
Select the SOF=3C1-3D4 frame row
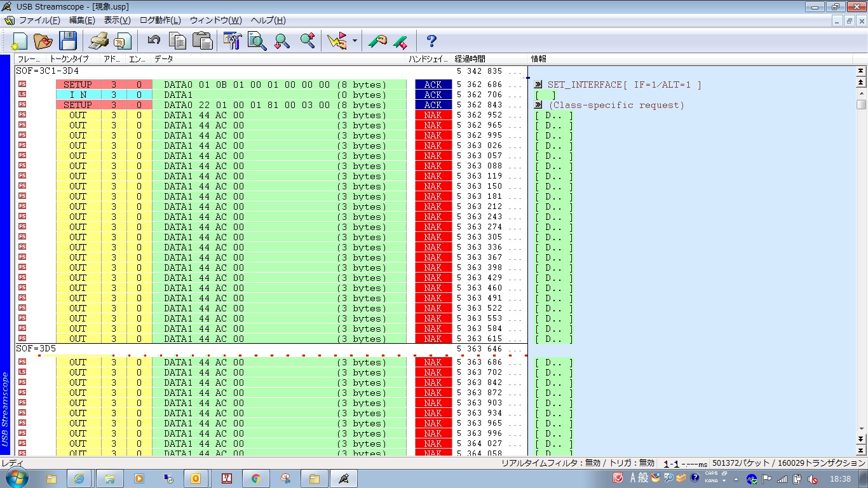(x=271, y=71)
